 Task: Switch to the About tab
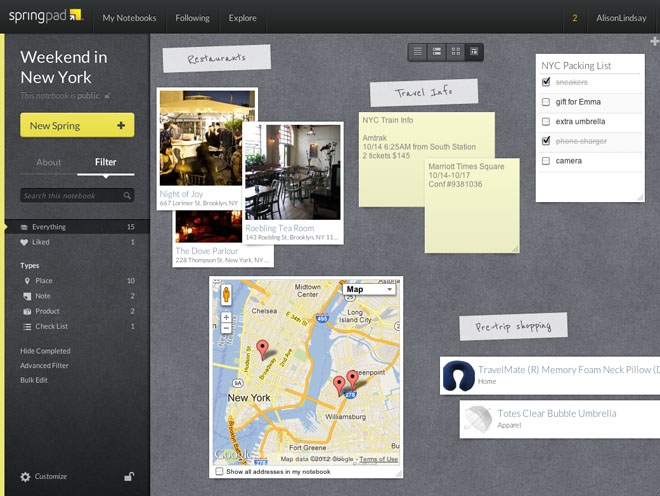click(48, 162)
